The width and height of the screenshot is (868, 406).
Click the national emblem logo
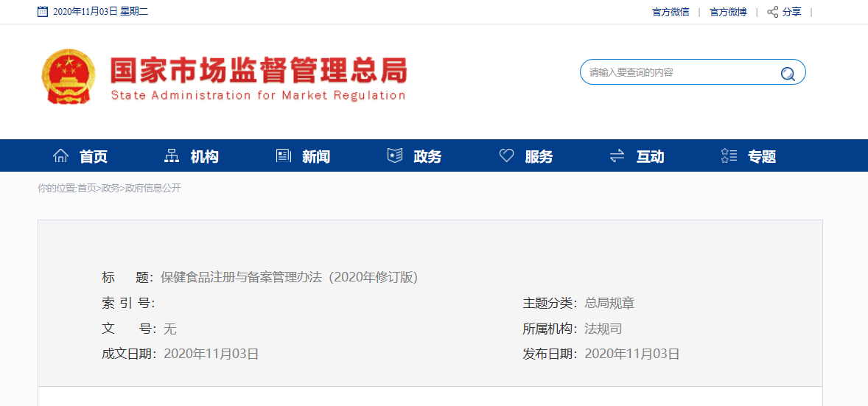pos(69,76)
